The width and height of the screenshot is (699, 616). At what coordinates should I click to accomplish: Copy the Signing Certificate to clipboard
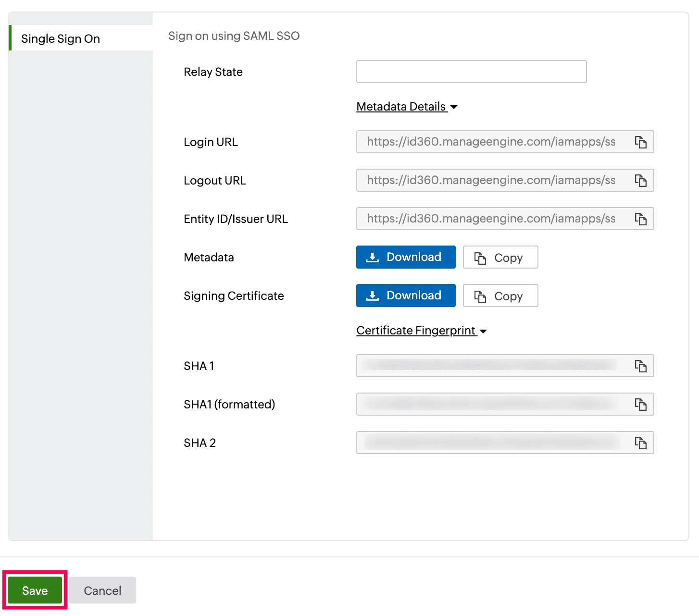pos(500,296)
